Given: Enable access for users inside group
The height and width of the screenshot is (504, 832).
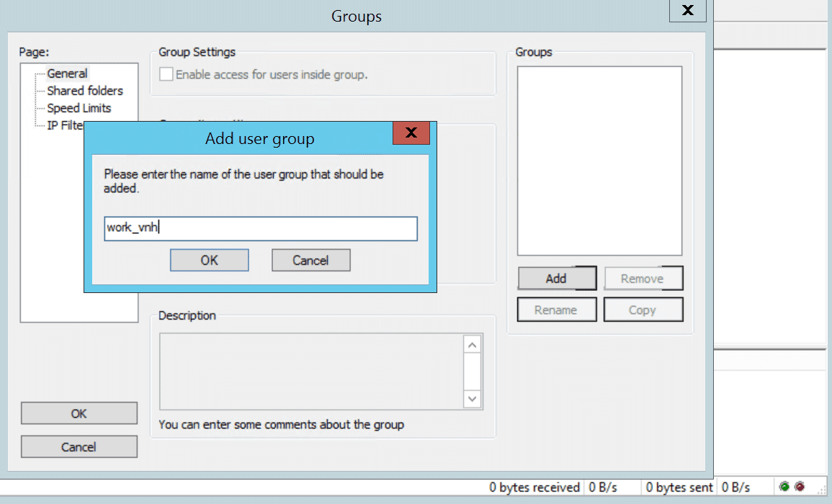Looking at the screenshot, I should coord(166,73).
